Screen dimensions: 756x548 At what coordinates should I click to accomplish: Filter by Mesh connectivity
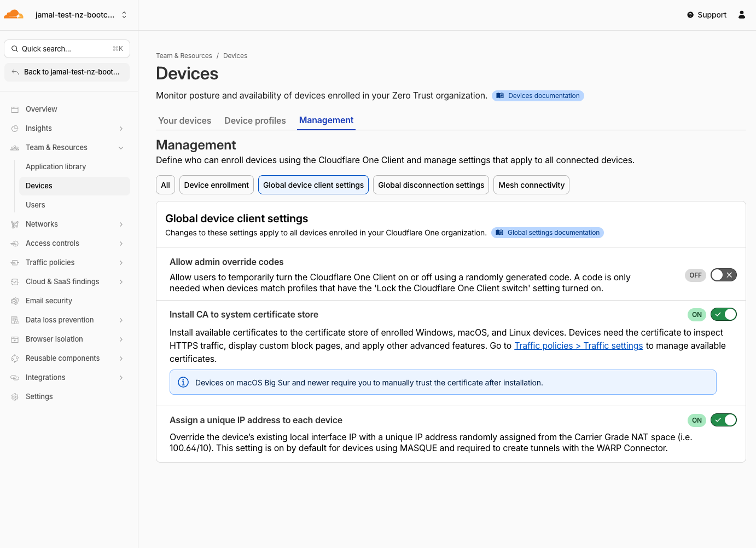pos(531,185)
